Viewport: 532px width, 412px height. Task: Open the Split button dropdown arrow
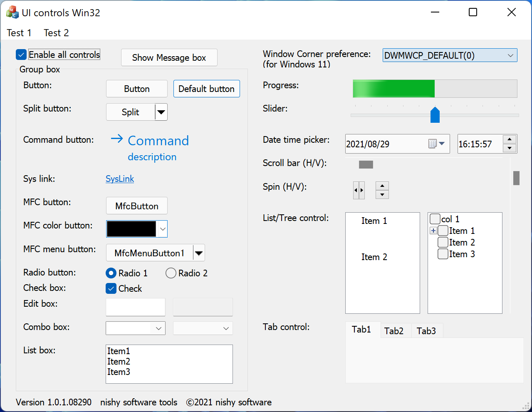pyautogui.click(x=161, y=112)
